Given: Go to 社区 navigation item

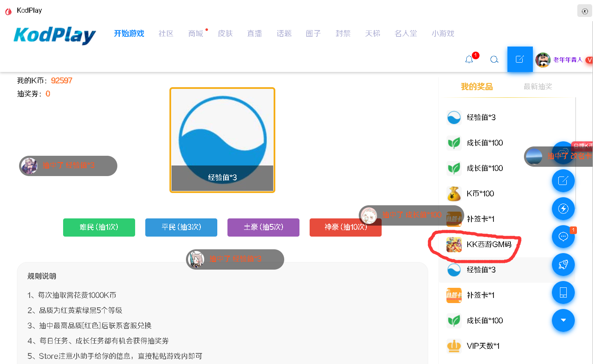Looking at the screenshot, I should click(166, 33).
